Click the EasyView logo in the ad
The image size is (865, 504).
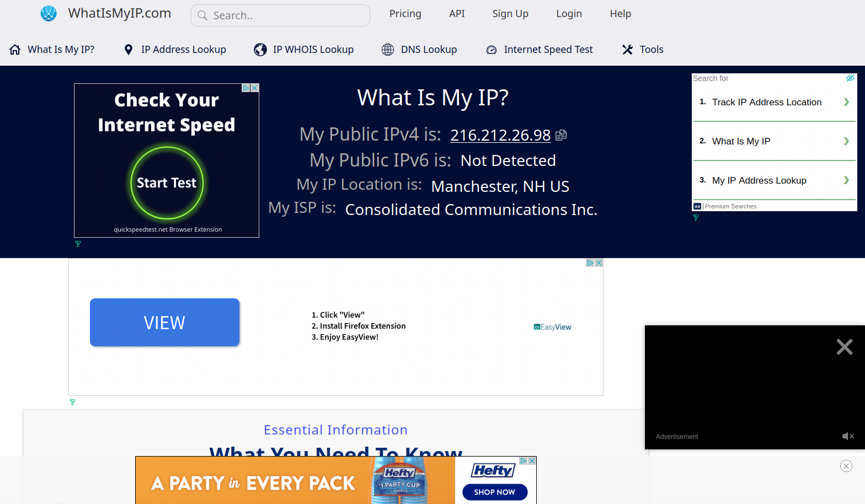(552, 327)
